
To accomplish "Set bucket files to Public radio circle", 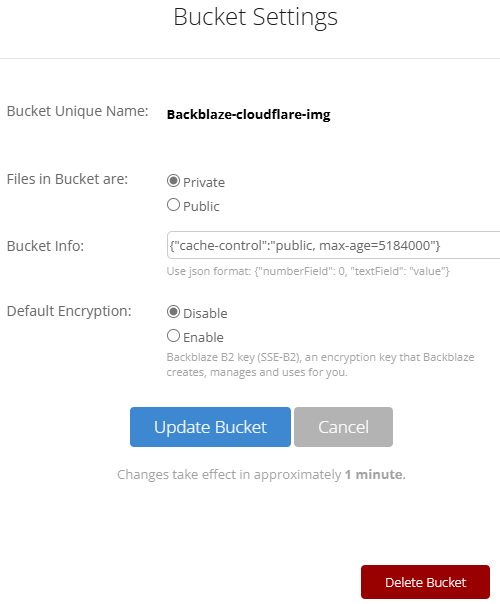I will pyautogui.click(x=173, y=205).
